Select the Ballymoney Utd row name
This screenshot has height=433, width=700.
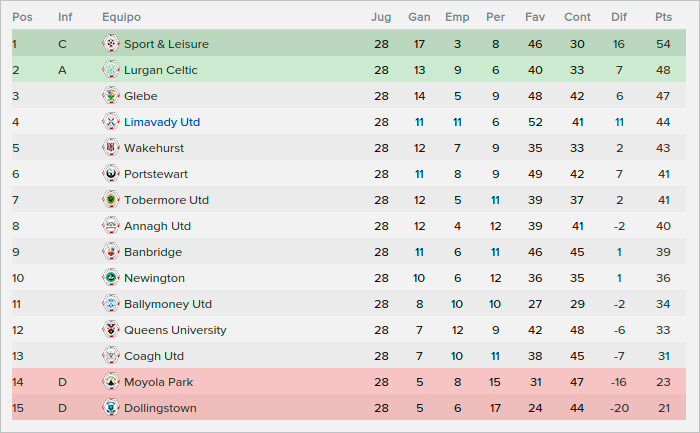[x=168, y=304]
